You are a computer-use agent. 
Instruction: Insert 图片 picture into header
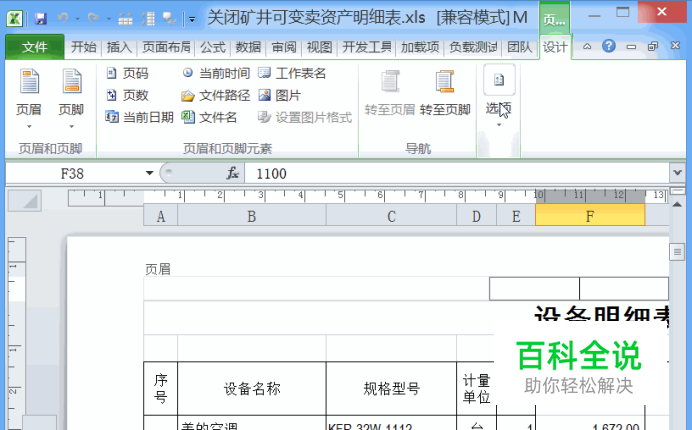click(x=279, y=95)
